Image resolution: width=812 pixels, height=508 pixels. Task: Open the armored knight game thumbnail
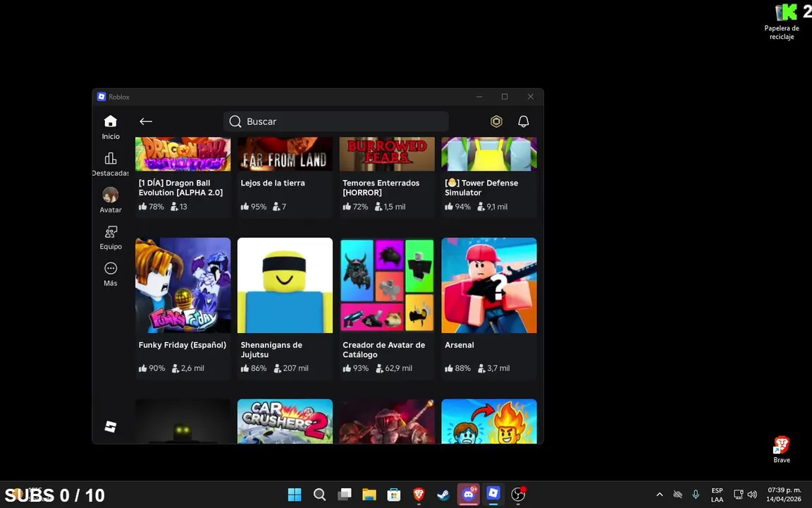point(387,421)
